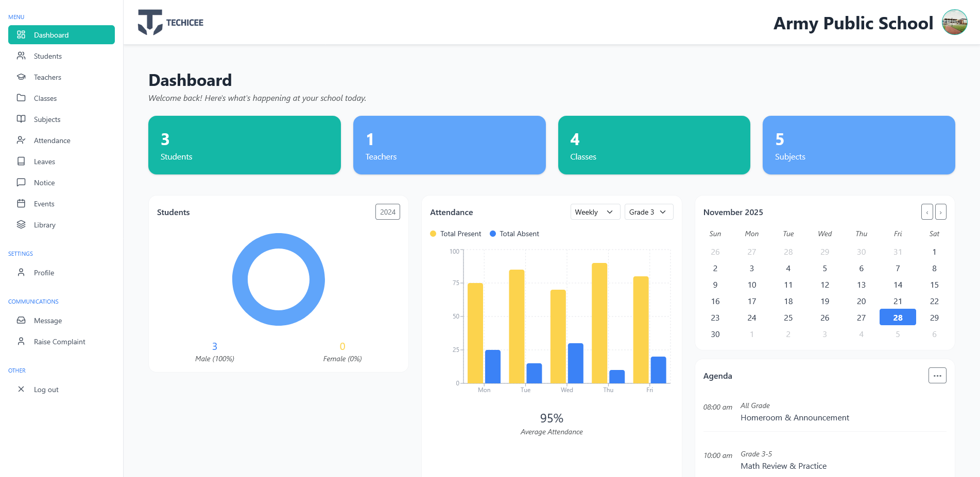
Task: Open the Message section under Communications
Action: pos(48,321)
